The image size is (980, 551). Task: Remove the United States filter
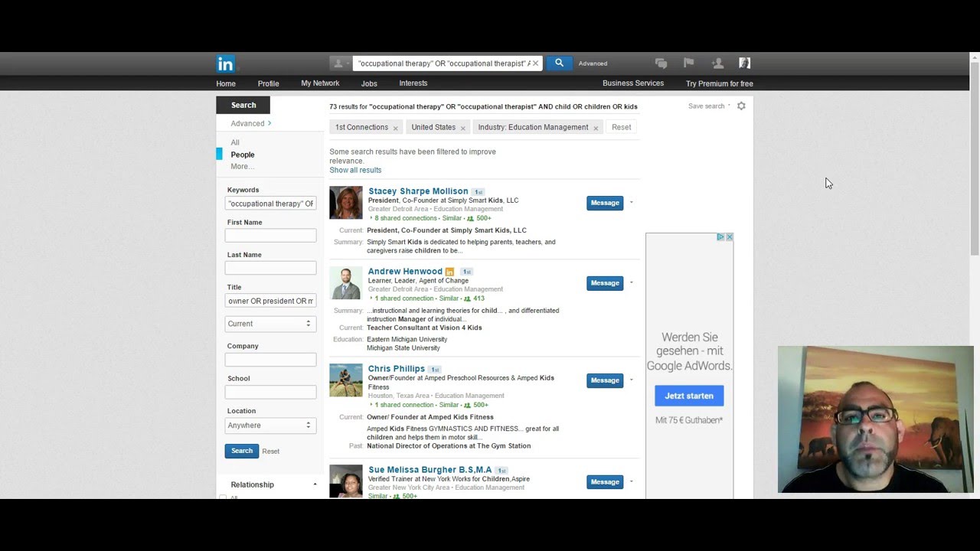pos(462,128)
